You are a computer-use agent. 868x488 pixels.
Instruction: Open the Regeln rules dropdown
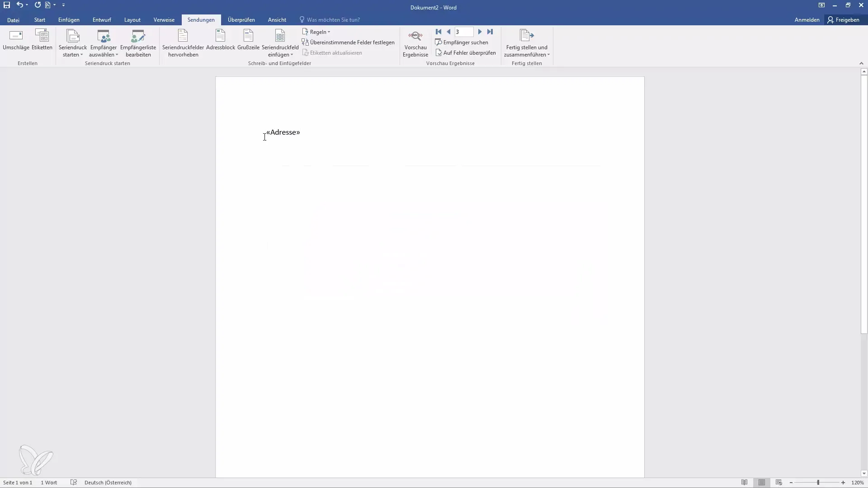click(x=316, y=32)
